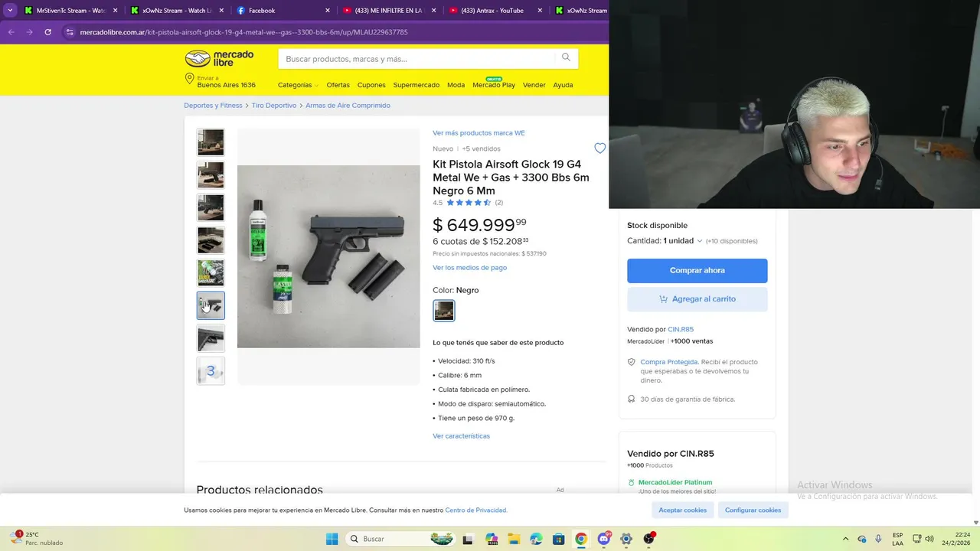Show hidden system tray icons
Image resolution: width=980 pixels, height=551 pixels.
845,539
